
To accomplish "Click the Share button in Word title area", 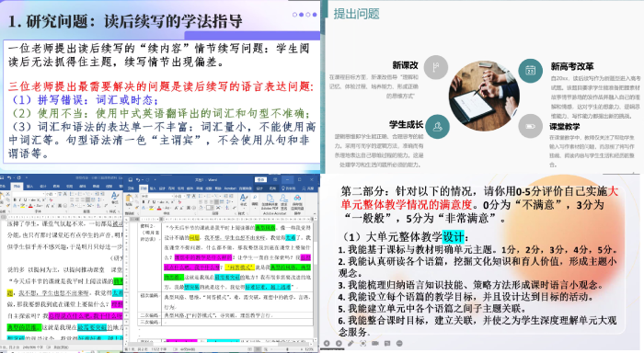I will click(x=308, y=188).
